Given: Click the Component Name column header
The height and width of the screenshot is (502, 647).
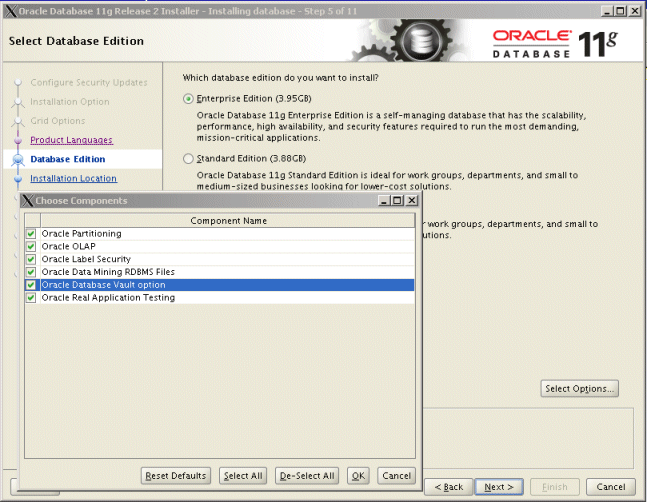Looking at the screenshot, I should point(228,221).
